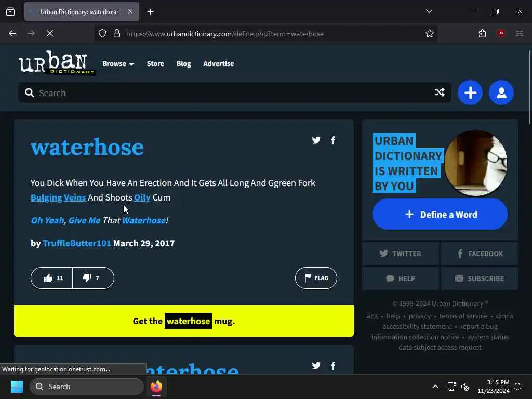The width and height of the screenshot is (532, 399).
Task: Click the search magnifier icon
Action: pyautogui.click(x=30, y=92)
